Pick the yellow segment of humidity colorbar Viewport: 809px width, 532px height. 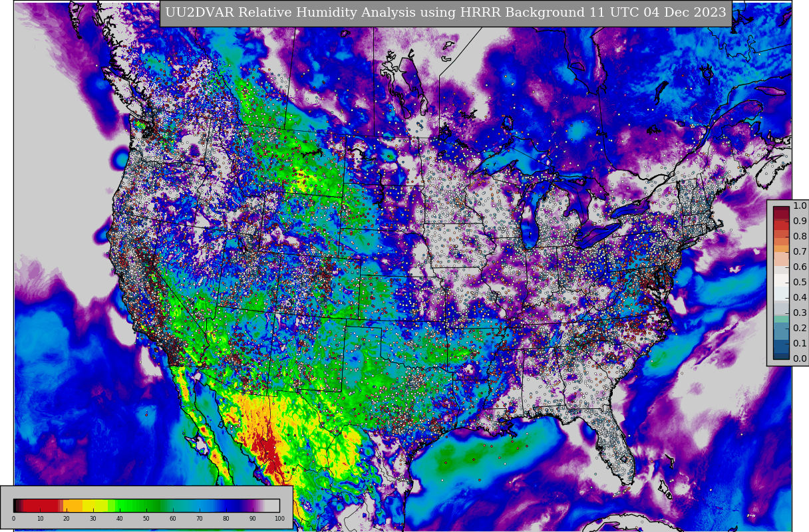[x=94, y=505]
